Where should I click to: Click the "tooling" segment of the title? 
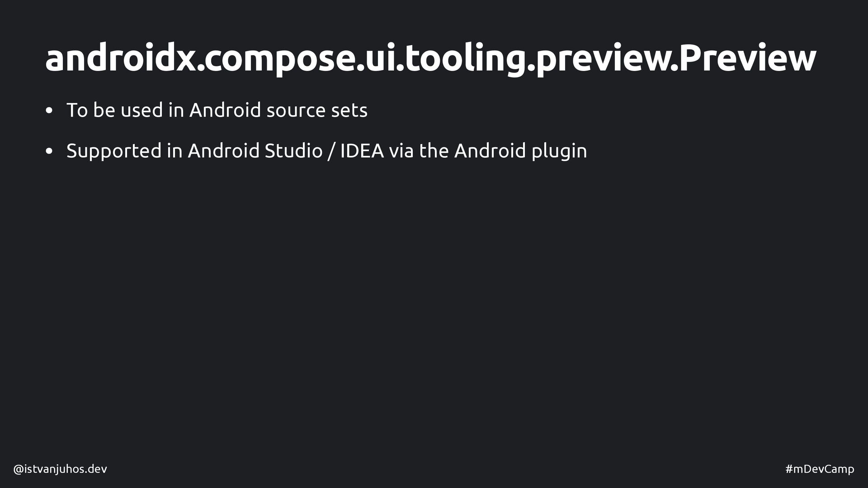[466, 59]
